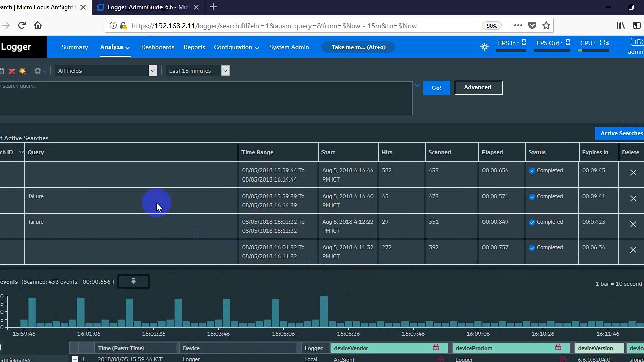Open the browser Library icon
Screen dimensions: 644x362
[621, 25]
